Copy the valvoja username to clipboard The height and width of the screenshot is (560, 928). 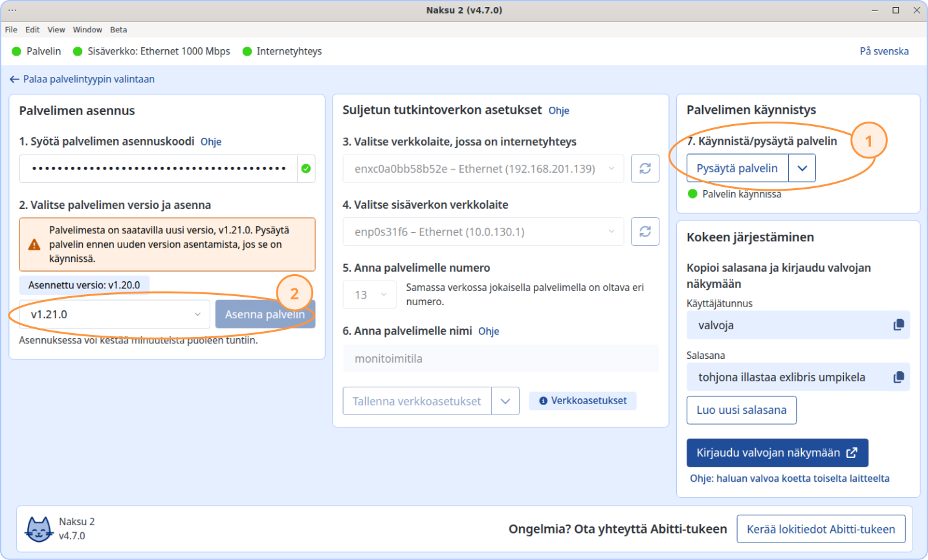pos(898,325)
